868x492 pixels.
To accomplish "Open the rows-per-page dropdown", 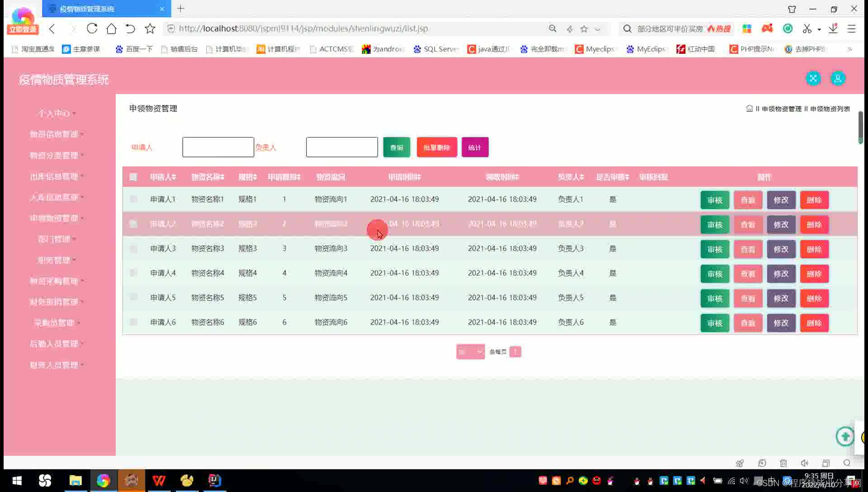I will [470, 352].
